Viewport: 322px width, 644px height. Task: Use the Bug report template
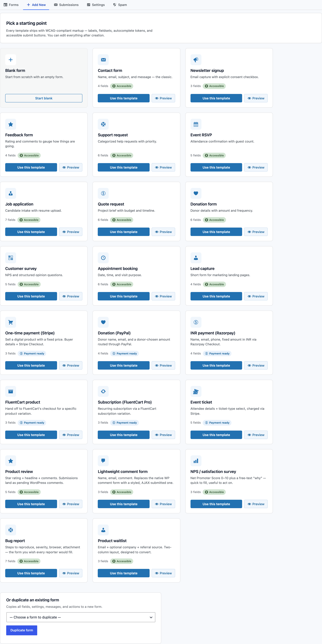click(x=31, y=573)
